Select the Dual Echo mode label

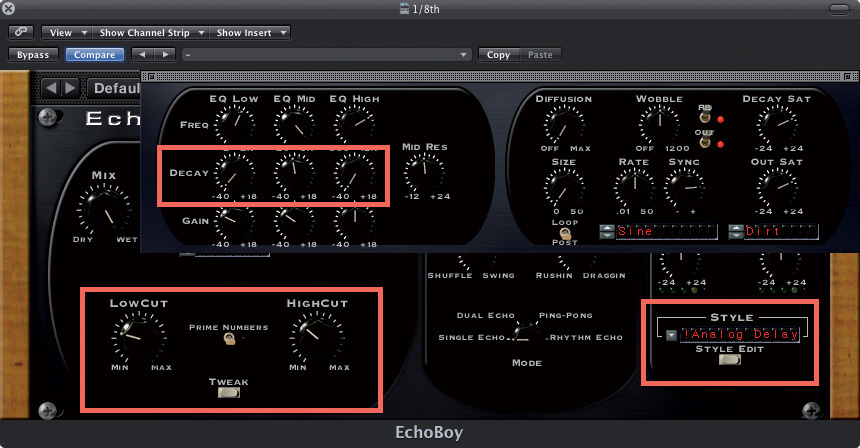pyautogui.click(x=485, y=315)
